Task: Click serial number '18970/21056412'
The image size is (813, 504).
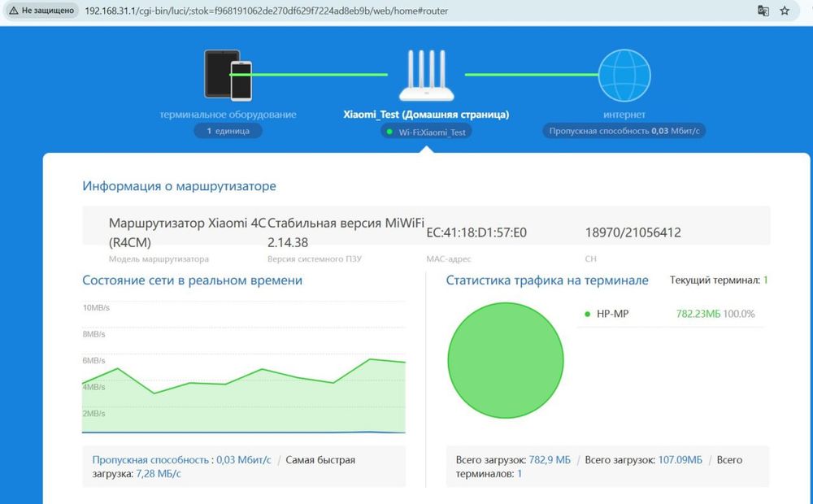Action: 633,232
